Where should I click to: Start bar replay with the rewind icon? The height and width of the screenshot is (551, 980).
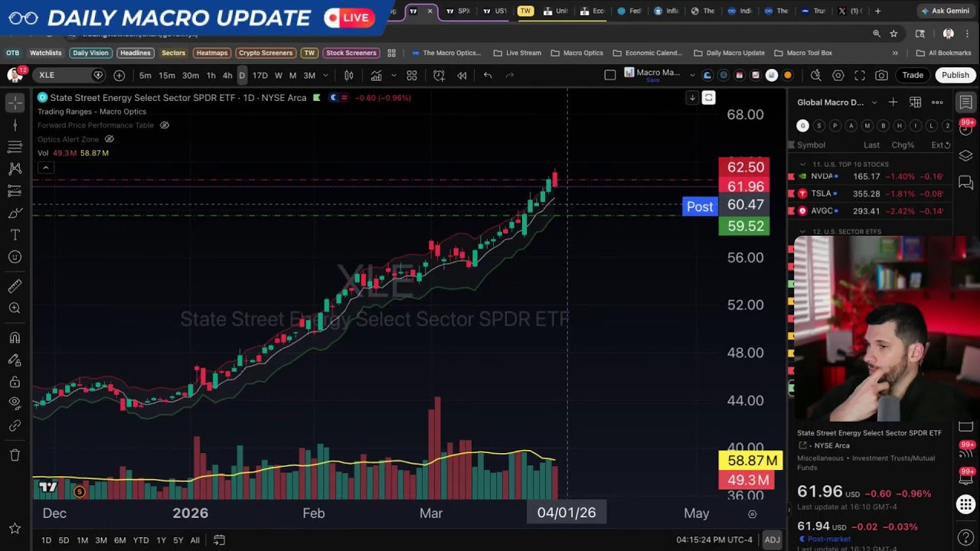[x=462, y=75]
